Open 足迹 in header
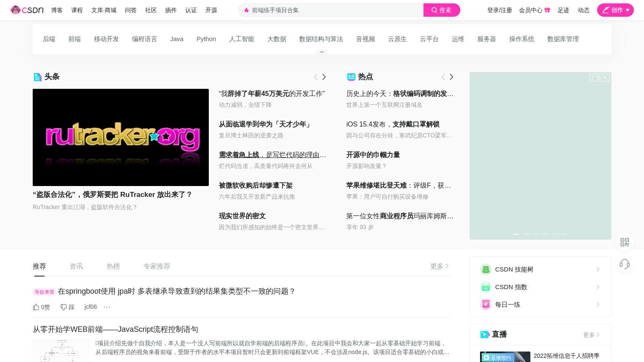Viewport: 644px width, 362px height. click(x=563, y=10)
